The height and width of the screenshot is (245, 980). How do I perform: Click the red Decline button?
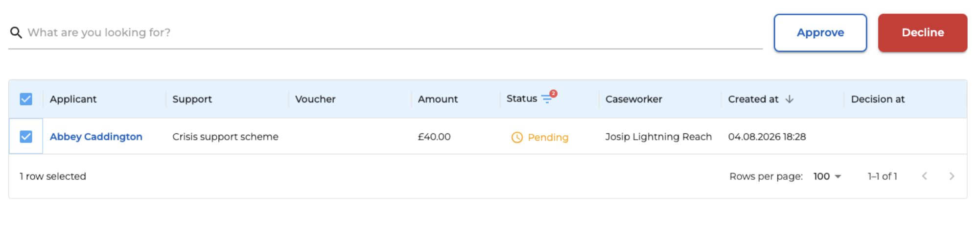point(923,33)
